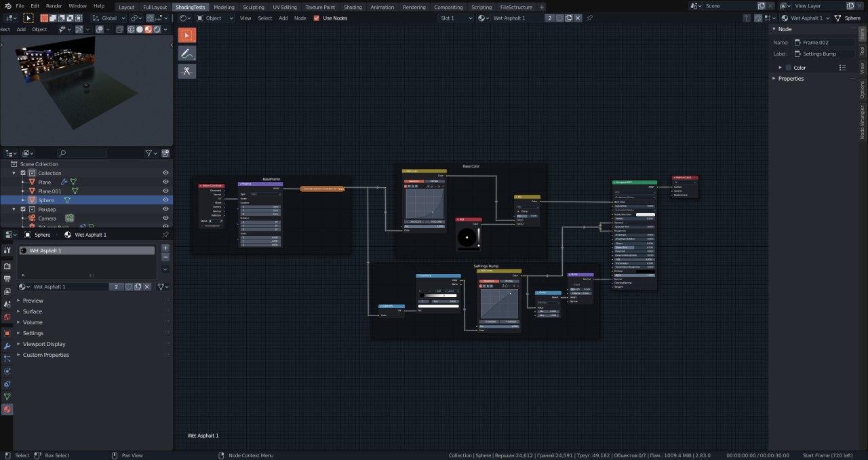Hide the Sphere object in viewport
This screenshot has width=868, height=460.
click(165, 200)
